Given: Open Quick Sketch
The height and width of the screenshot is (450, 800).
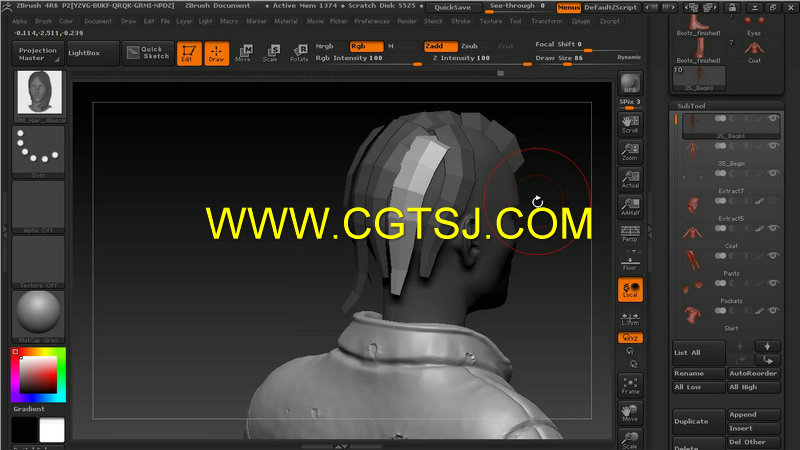Looking at the screenshot, I should pyautogui.click(x=148, y=53).
